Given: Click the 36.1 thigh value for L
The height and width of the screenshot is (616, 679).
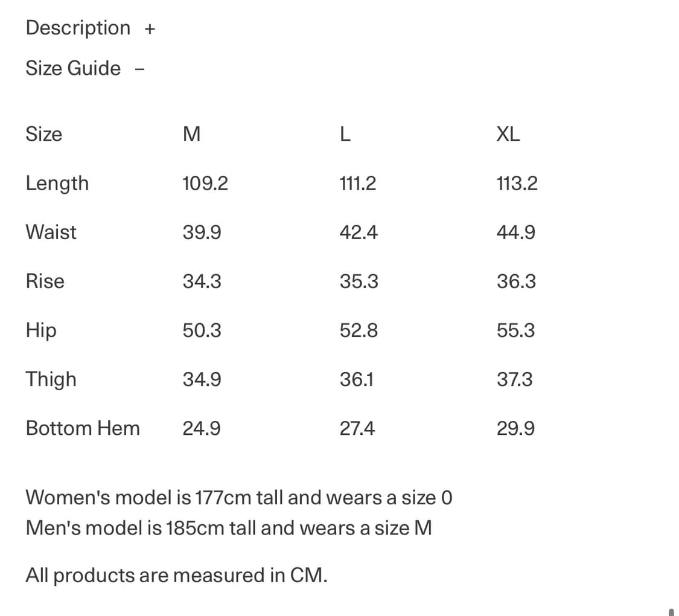Looking at the screenshot, I should coord(357,380).
